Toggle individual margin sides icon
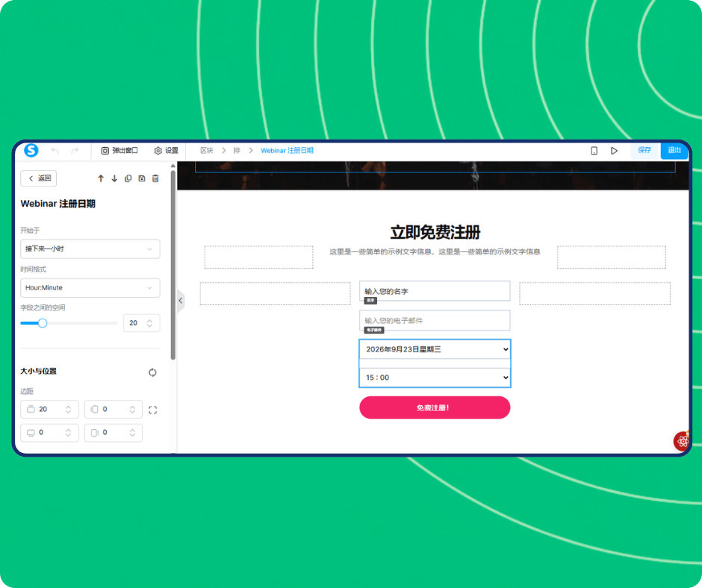702x588 pixels. click(152, 410)
